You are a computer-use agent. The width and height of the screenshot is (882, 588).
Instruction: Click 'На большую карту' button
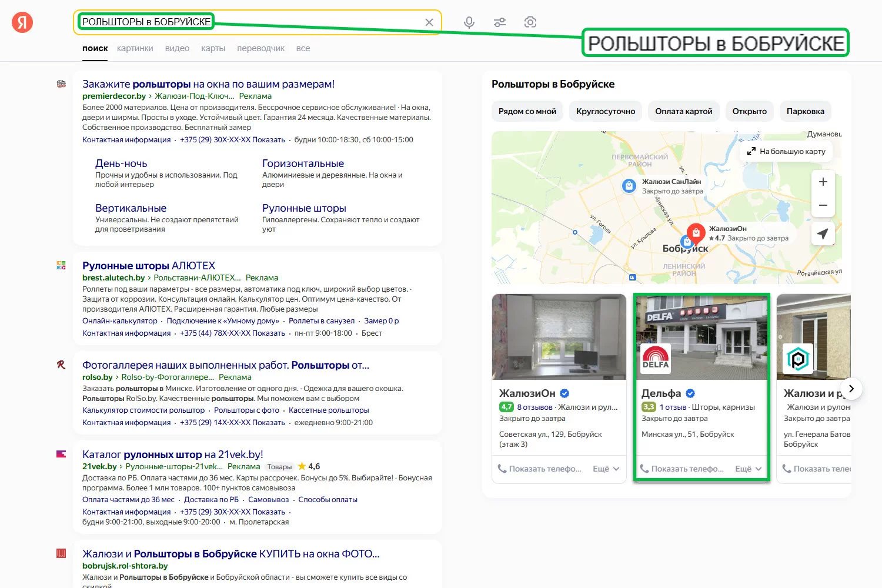point(786,151)
